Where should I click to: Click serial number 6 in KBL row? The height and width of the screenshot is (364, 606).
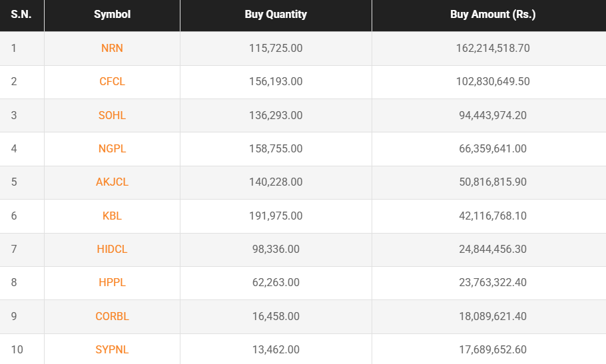(14, 216)
